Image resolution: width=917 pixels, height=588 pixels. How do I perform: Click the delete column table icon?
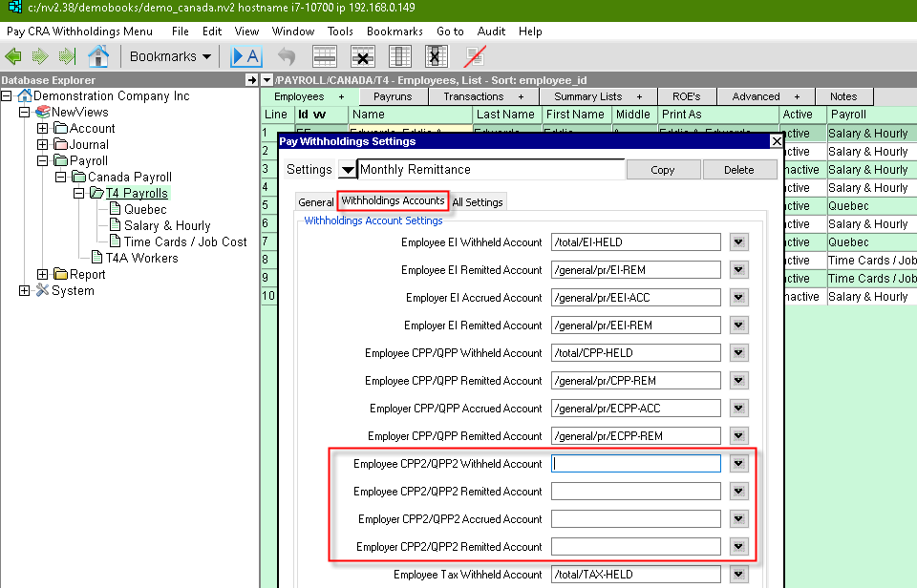[x=436, y=56]
